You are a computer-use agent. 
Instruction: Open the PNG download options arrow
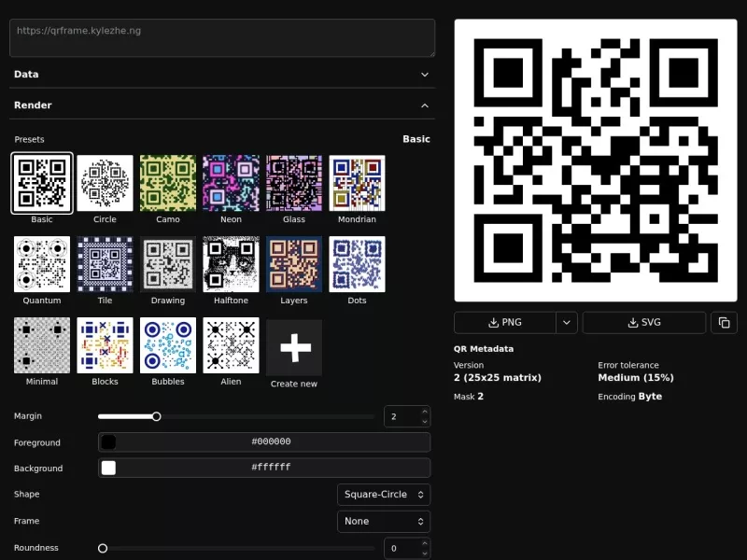click(567, 323)
